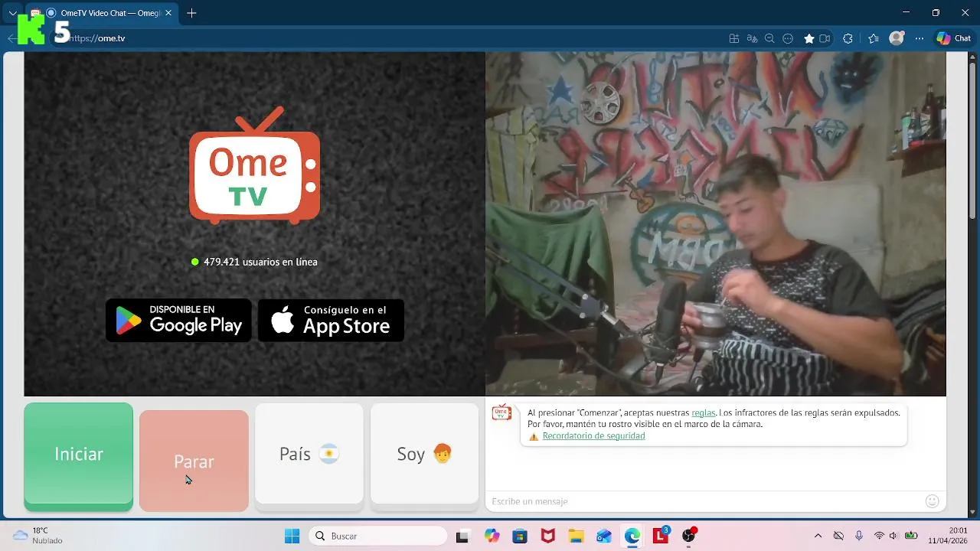Focus the Escribe un mensaje field
980x551 pixels.
pos(704,501)
